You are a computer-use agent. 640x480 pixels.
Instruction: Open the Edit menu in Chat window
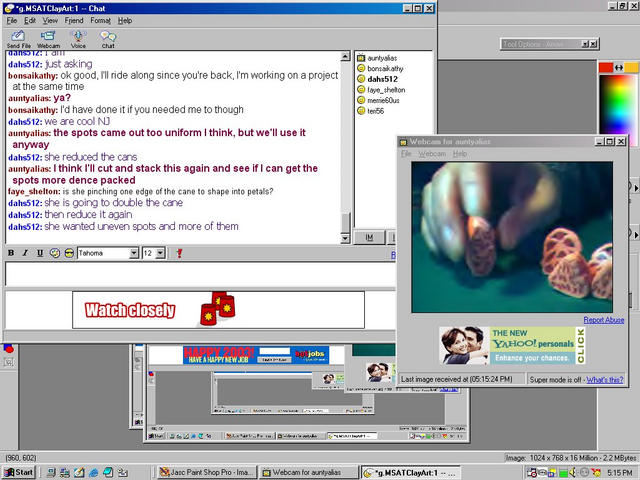[x=30, y=20]
